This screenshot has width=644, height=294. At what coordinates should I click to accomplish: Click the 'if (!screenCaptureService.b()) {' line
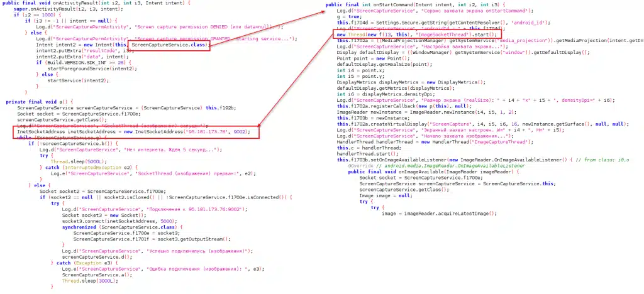tap(73, 144)
